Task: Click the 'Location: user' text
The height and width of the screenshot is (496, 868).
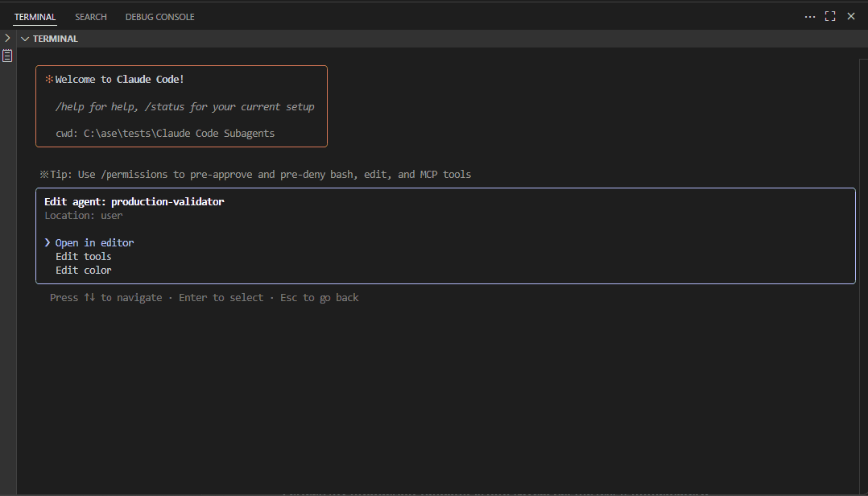Action: [83, 215]
